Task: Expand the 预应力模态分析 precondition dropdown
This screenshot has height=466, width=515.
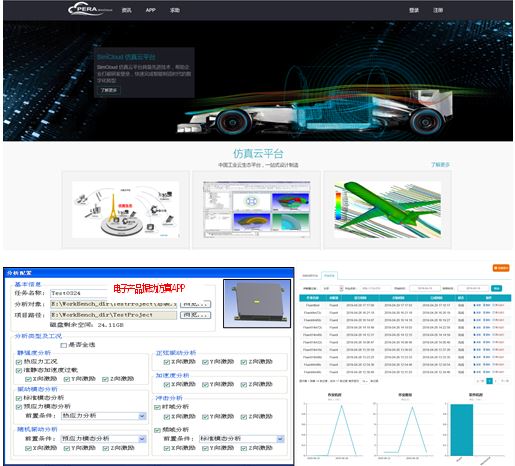Action: pyautogui.click(x=142, y=439)
